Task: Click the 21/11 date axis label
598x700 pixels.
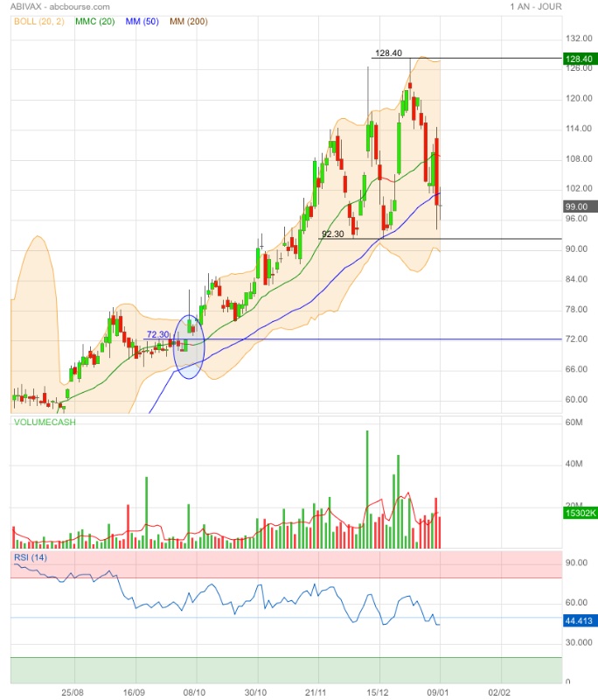Action: click(x=316, y=693)
